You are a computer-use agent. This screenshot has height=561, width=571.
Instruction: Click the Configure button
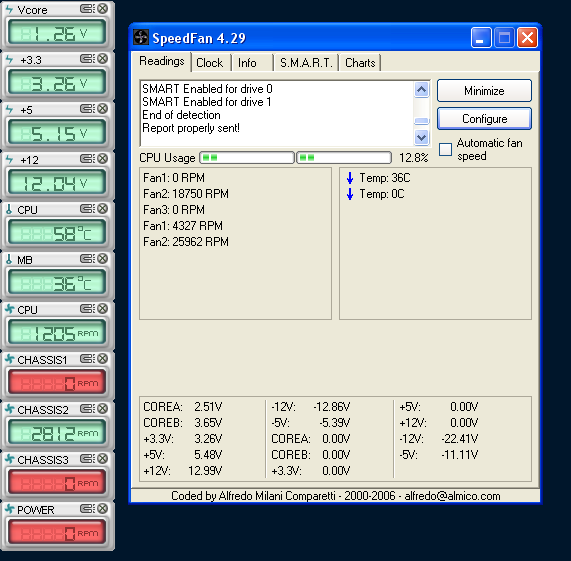[484, 119]
